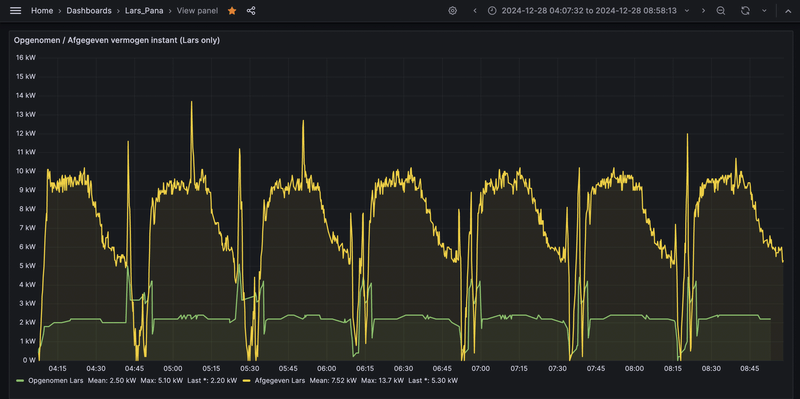Open the Dashboards breadcrumb

point(89,11)
